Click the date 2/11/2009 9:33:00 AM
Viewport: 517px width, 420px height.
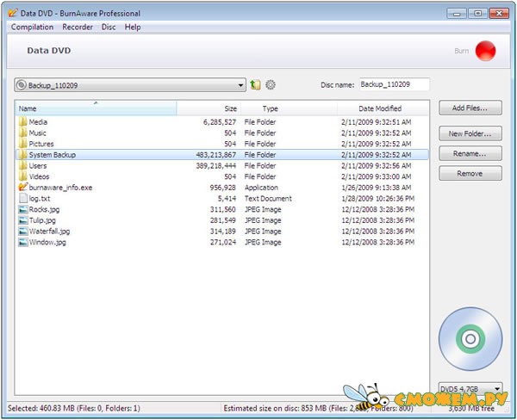coord(377,176)
